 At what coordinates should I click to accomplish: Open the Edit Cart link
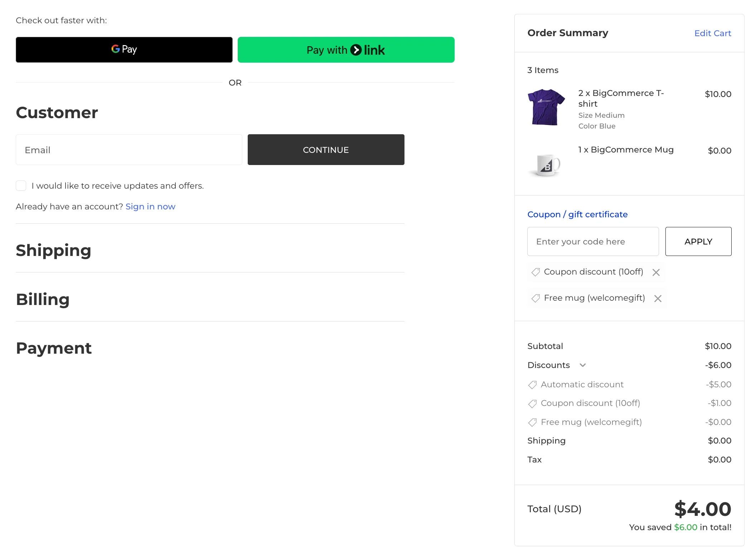(712, 33)
